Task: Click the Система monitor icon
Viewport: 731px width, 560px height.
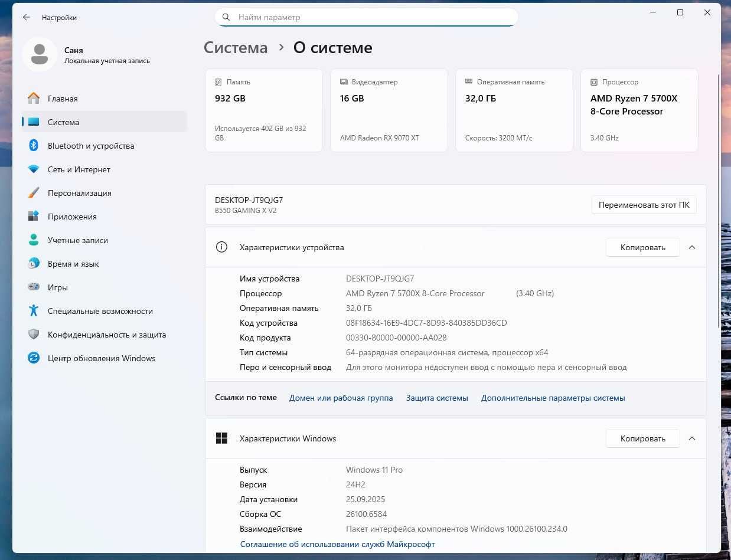Action: [x=34, y=122]
